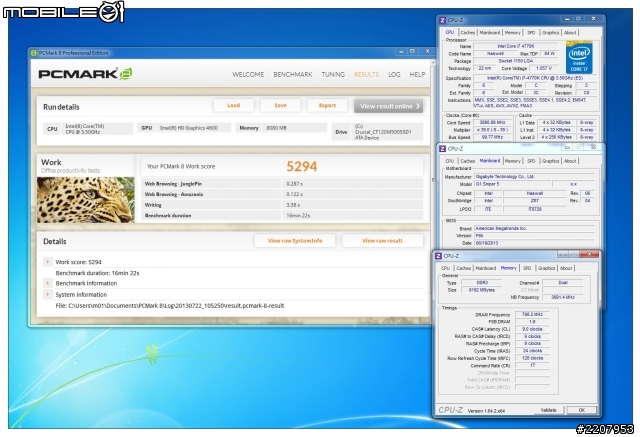Click the Web Browsing - Amazonia row
Viewport: 640px width, 437px height.
[x=282, y=194]
